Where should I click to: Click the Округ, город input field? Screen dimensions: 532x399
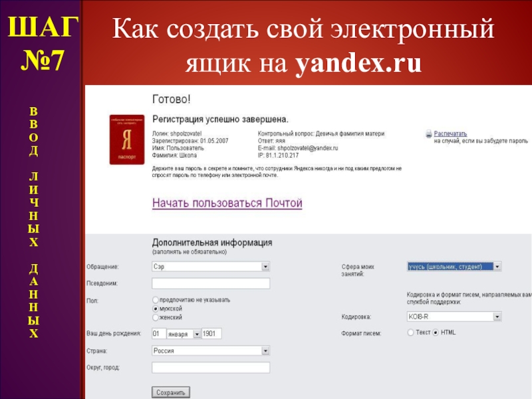(x=211, y=368)
